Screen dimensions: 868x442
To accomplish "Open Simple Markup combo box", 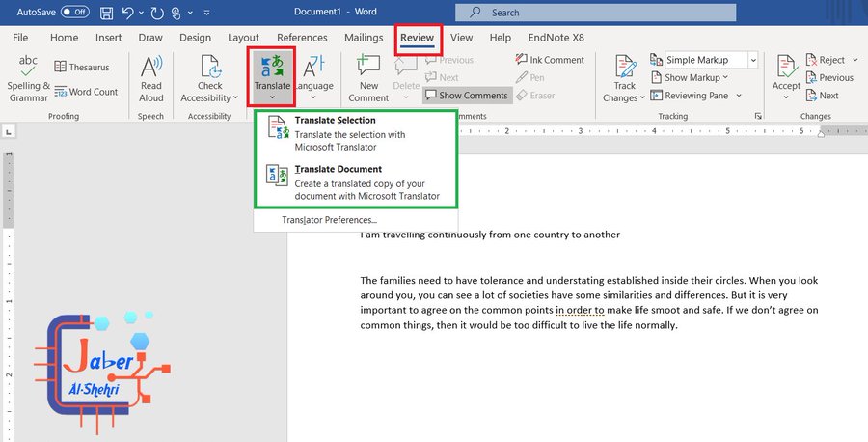I will point(712,60).
